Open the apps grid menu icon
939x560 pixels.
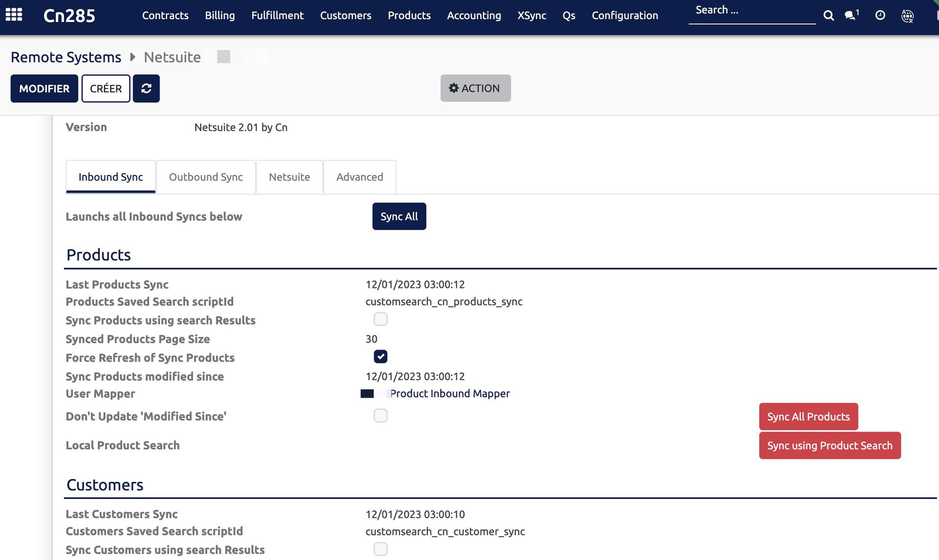pos(14,15)
